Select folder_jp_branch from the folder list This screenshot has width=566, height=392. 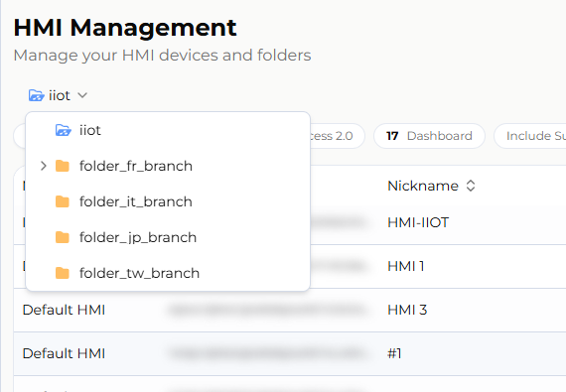coord(168,237)
